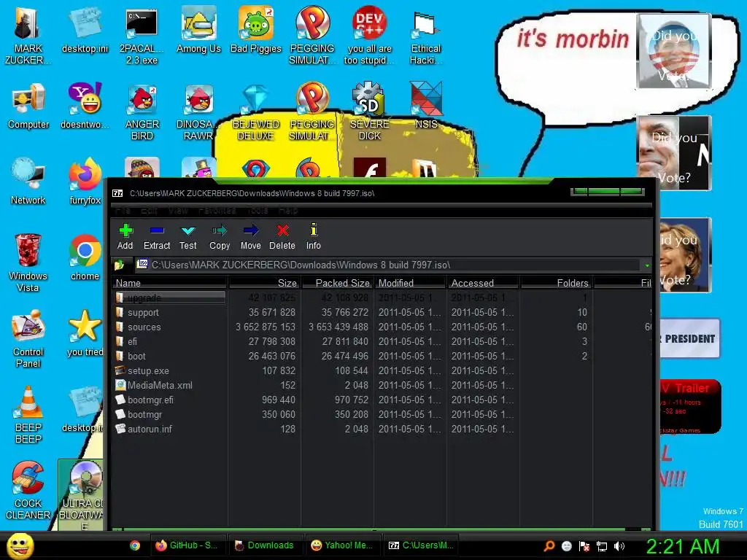747x560 pixels.
Task: Select the Yahoo doesntwo... desktop shortcut
Action: pos(85,106)
